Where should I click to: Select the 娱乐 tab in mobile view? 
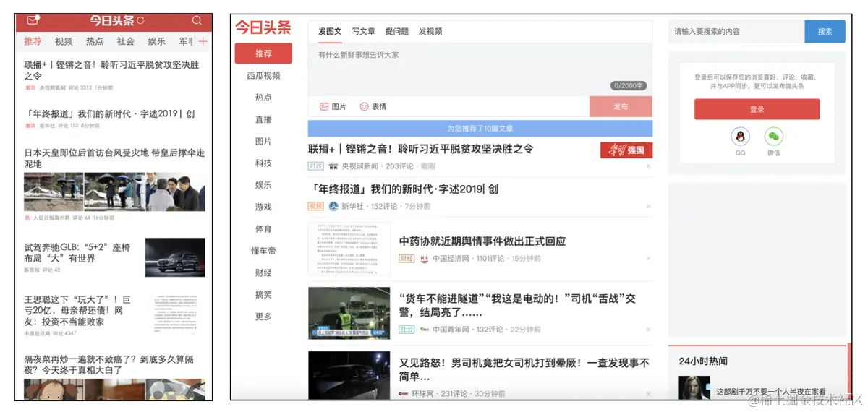coord(157,42)
